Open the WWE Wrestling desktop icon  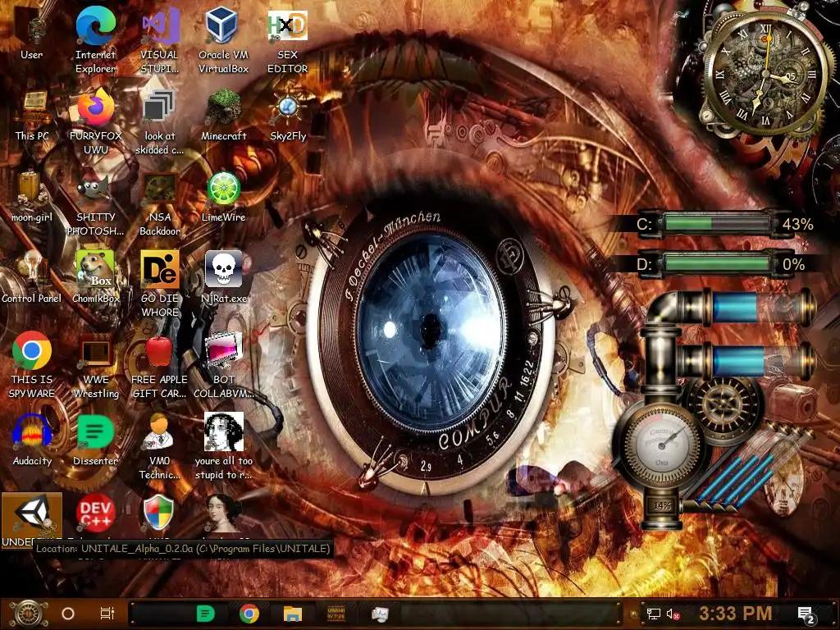click(96, 365)
